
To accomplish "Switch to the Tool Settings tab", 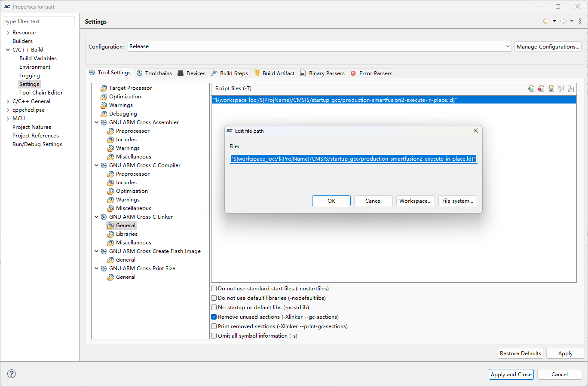I will [x=110, y=73].
